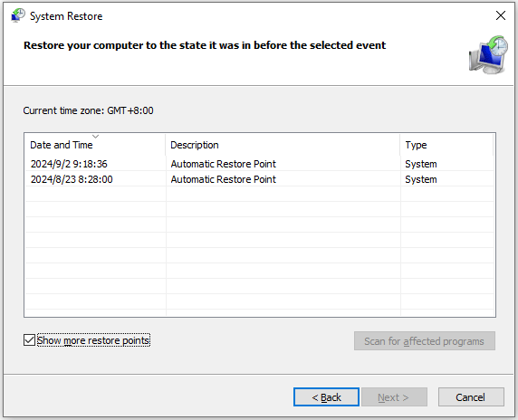518x420 pixels.
Task: Click Automatic Restore Point description in second row
Action: pos(224,179)
